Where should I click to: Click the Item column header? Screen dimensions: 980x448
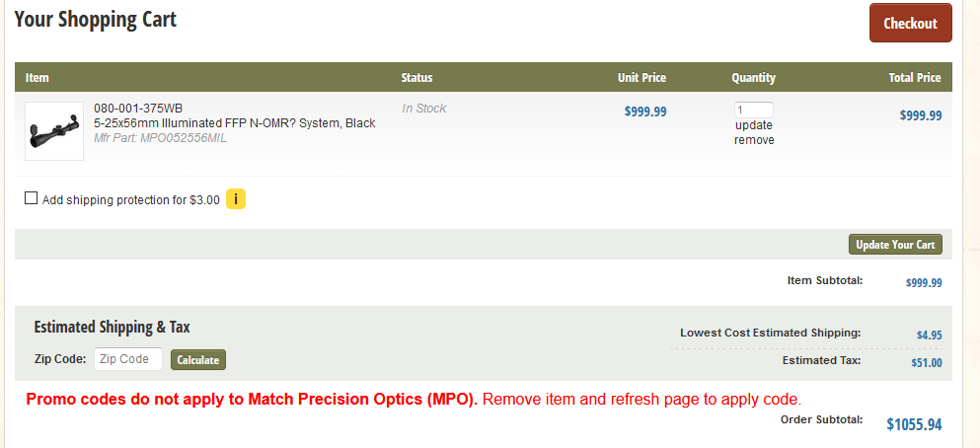37,78
